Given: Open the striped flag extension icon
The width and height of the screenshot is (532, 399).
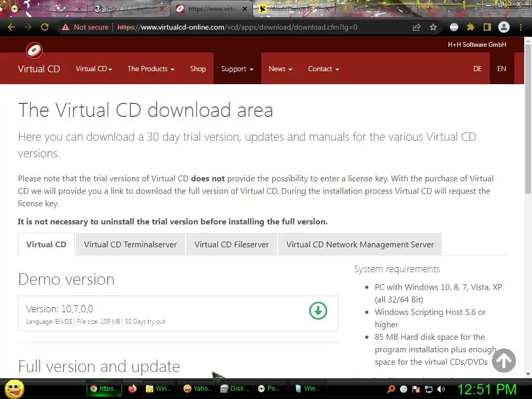Looking at the screenshot, I should (x=454, y=27).
